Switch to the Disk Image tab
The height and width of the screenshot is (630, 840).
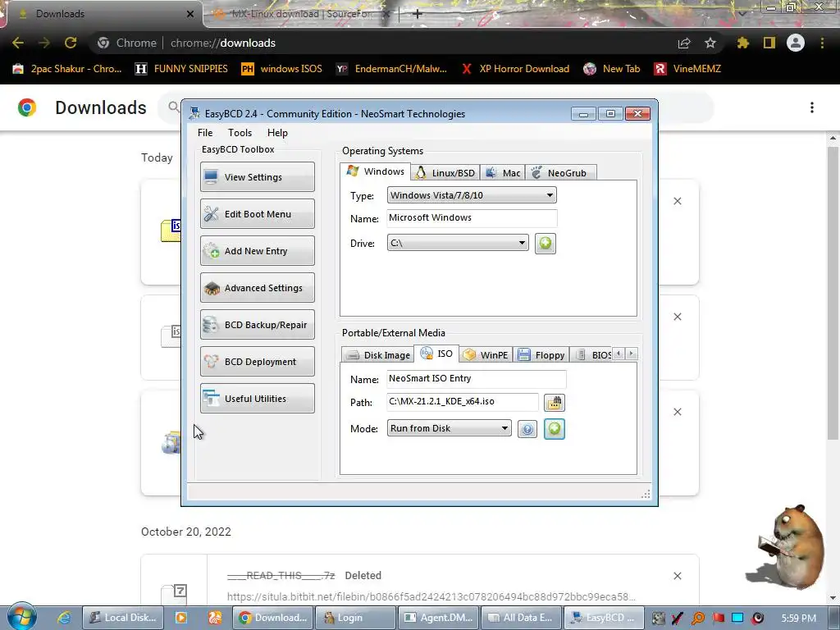point(377,354)
